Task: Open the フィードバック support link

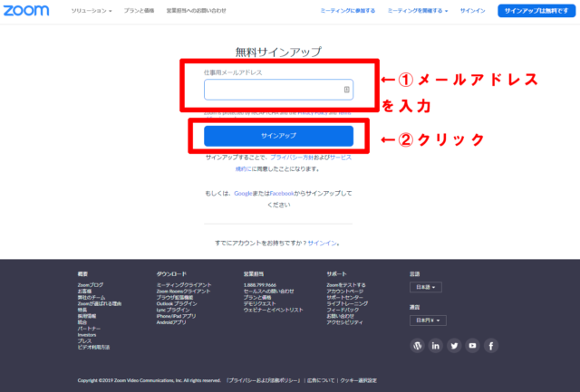Action: [x=343, y=310]
